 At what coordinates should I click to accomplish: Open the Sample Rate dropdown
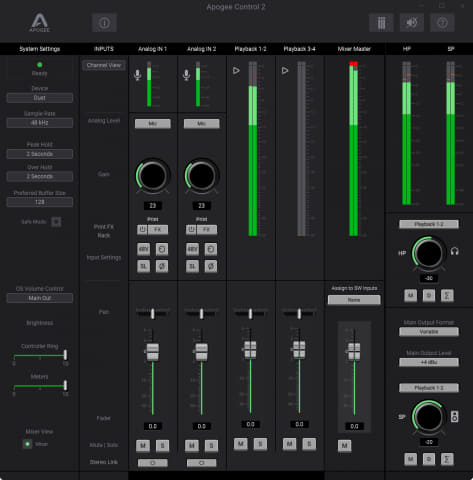(x=40, y=123)
